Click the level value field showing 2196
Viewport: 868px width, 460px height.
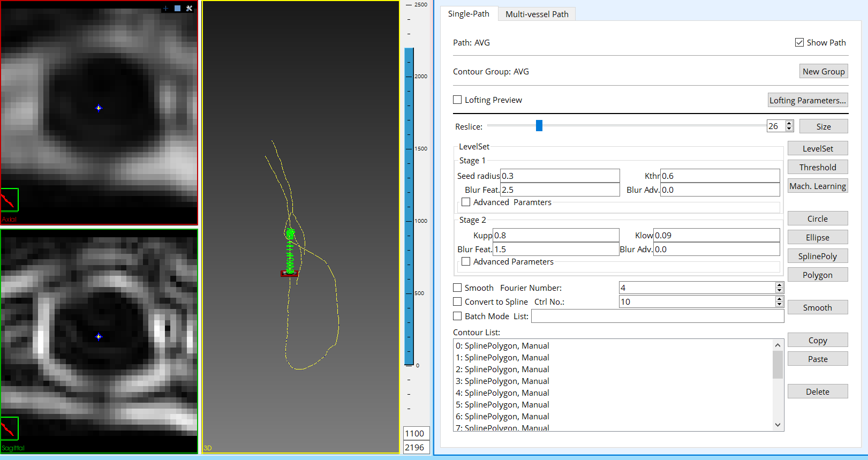coord(416,447)
